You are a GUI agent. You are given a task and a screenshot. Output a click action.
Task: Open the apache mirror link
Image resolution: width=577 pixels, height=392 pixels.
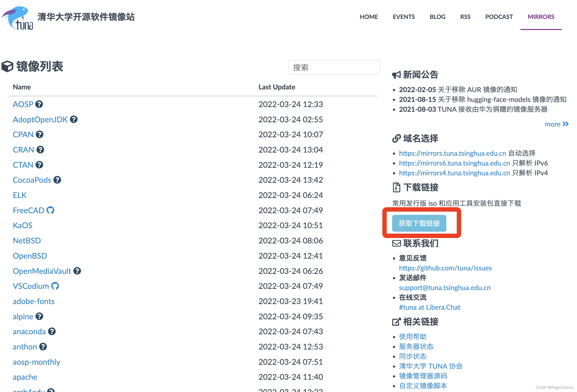(x=25, y=377)
